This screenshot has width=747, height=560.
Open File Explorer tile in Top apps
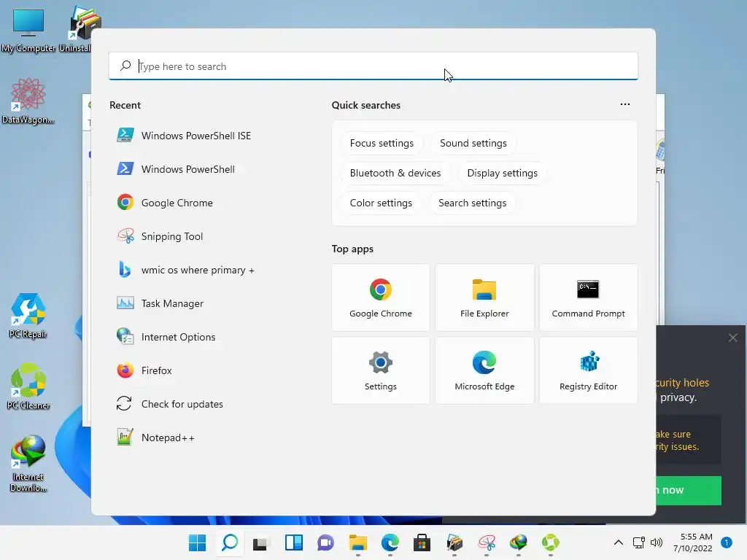click(484, 297)
